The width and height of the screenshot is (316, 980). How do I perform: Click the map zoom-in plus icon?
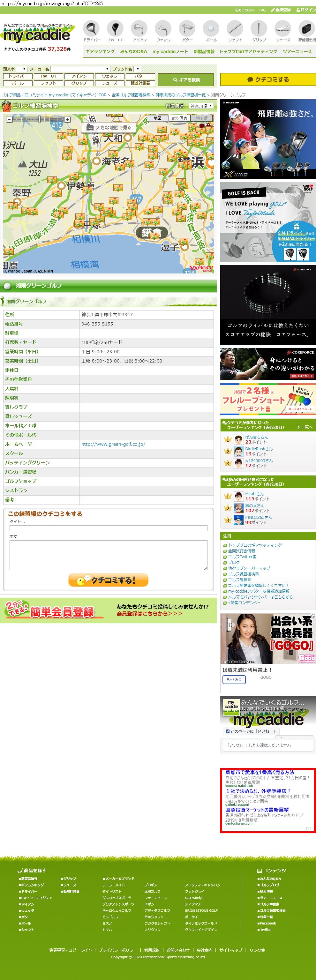pyautogui.click(x=67, y=119)
